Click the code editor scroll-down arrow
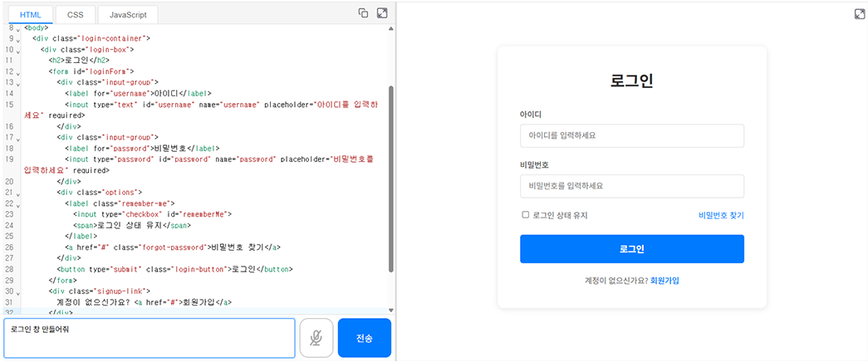The width and height of the screenshot is (868, 362). point(391,308)
